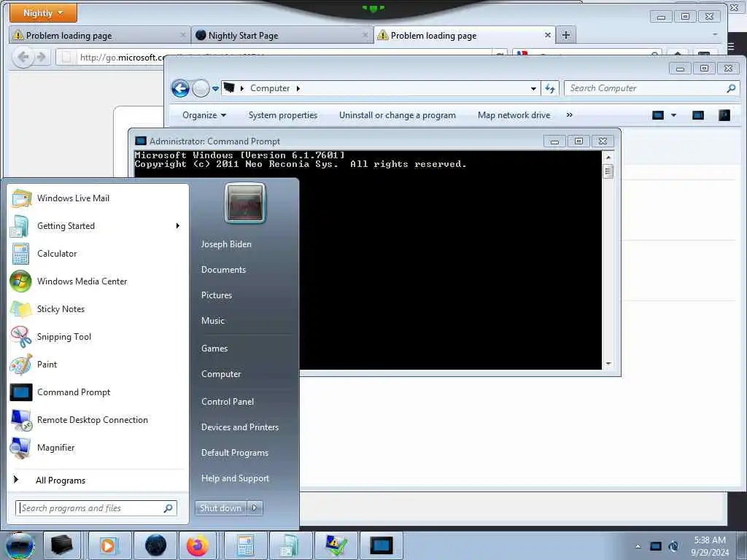Launch the Snipping Tool

coord(98,336)
